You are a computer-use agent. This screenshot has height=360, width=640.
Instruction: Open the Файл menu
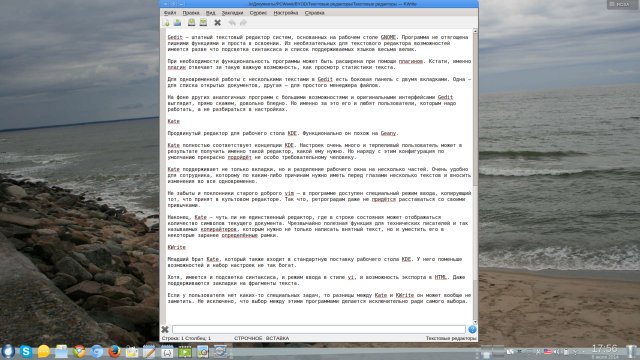click(170, 13)
